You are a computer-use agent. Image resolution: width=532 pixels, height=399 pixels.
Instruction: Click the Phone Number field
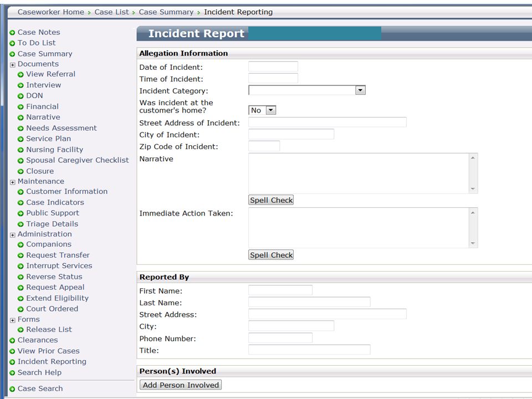click(280, 337)
